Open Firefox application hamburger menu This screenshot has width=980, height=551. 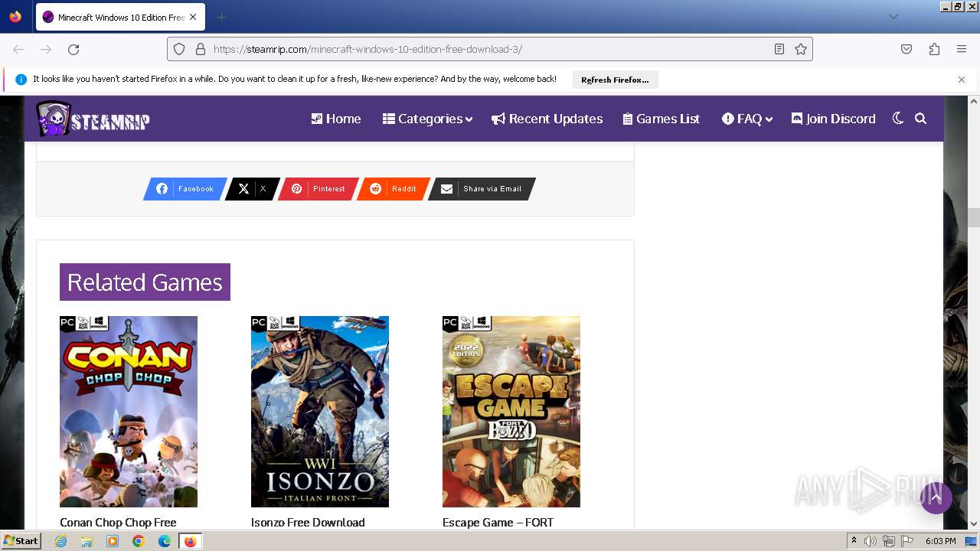[962, 49]
